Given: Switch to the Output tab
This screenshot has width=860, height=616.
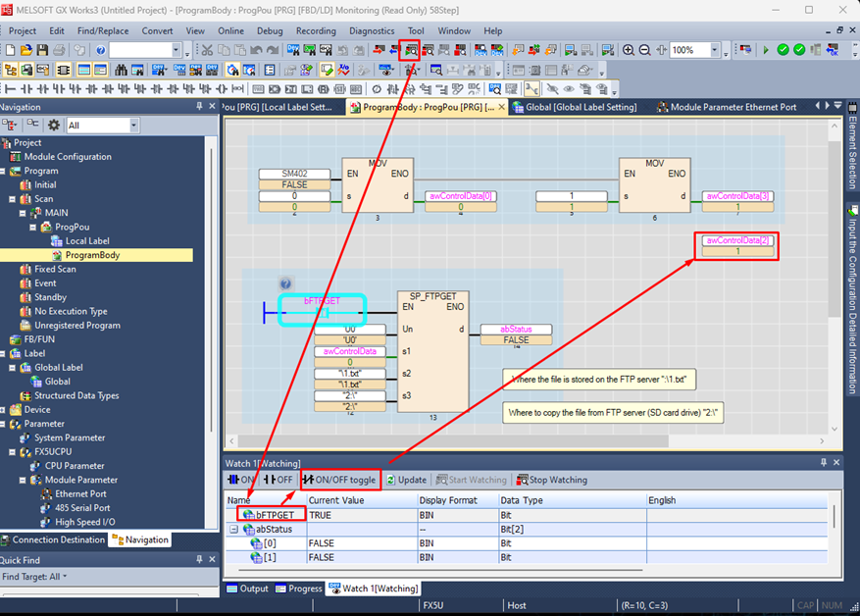Looking at the screenshot, I should (x=247, y=589).
